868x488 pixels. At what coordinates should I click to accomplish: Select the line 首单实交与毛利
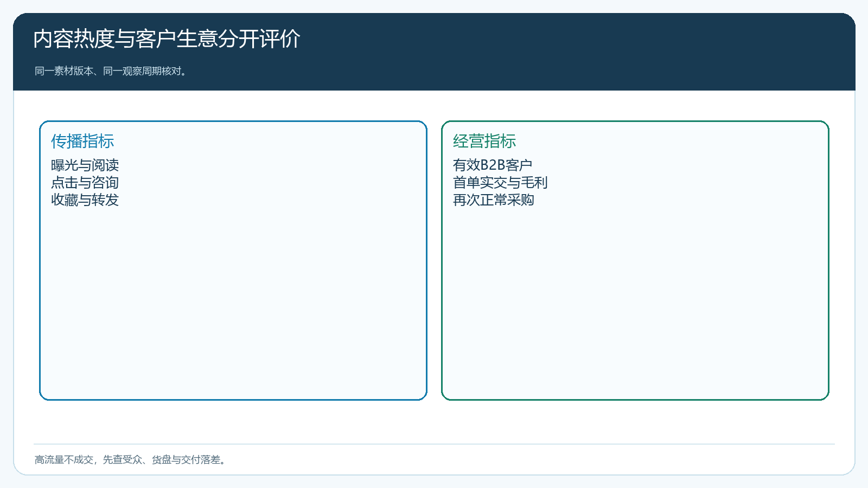coord(500,182)
